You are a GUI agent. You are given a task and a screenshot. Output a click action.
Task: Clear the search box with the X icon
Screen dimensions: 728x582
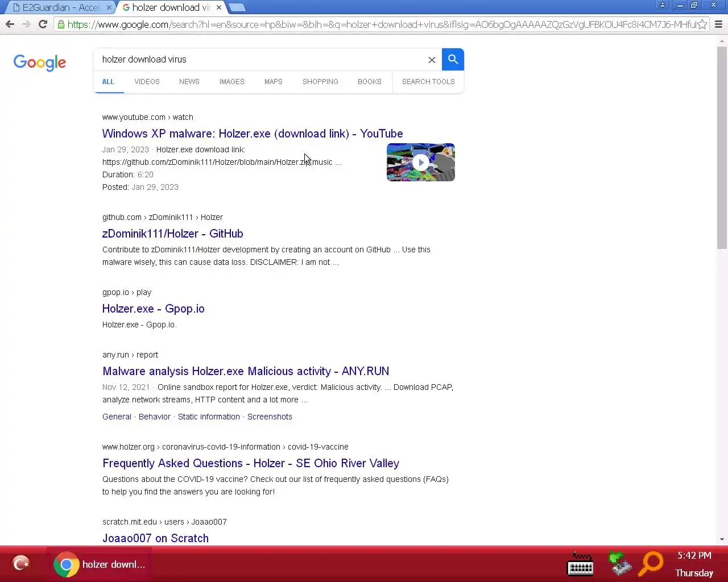432,60
